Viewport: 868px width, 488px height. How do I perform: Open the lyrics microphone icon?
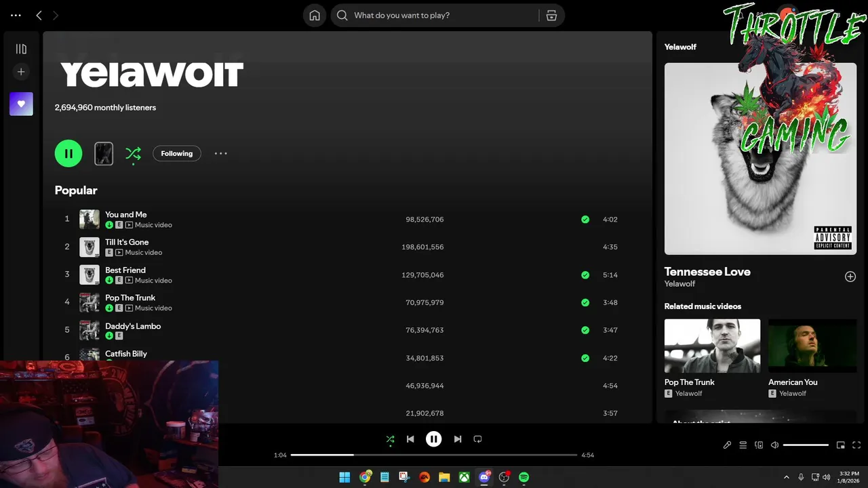pyautogui.click(x=727, y=445)
